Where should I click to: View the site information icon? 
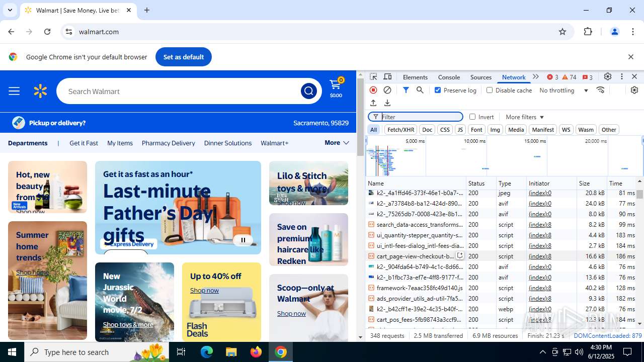[69, 32]
